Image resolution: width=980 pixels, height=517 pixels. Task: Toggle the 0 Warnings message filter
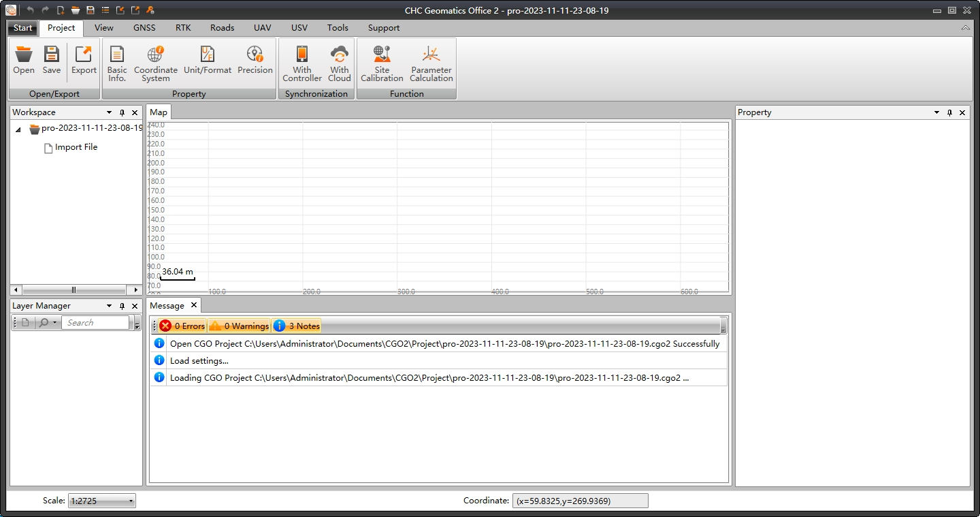pos(239,326)
